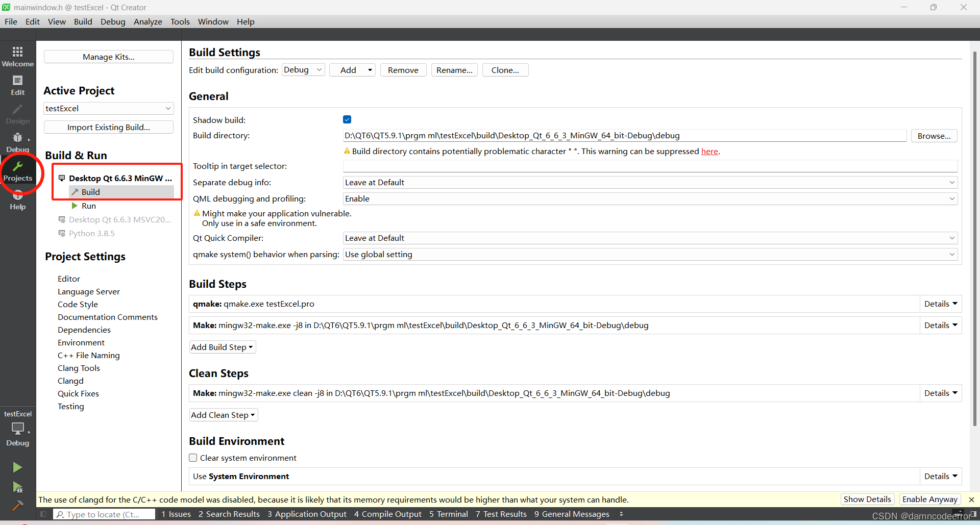
Task: Build the project with the hammer icon
Action: pos(17,506)
